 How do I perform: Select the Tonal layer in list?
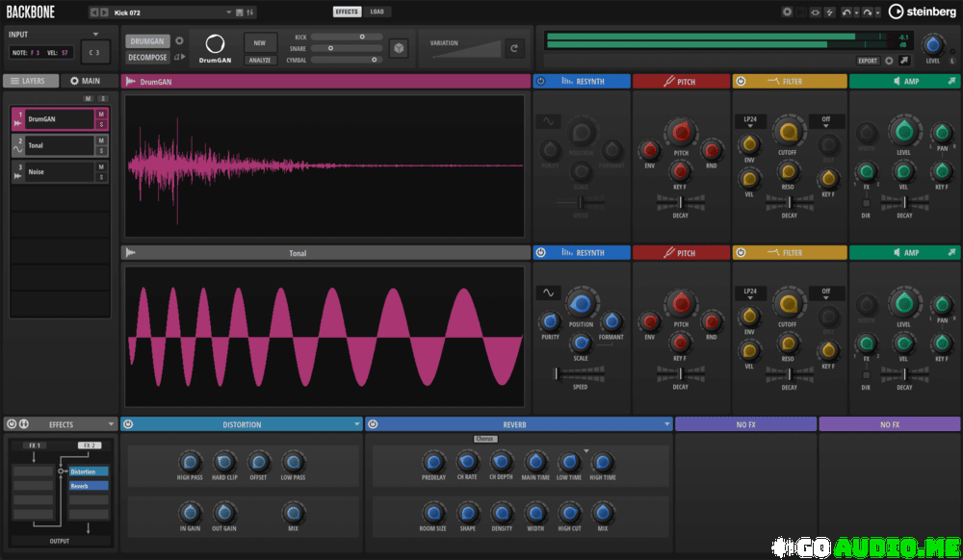click(53, 145)
